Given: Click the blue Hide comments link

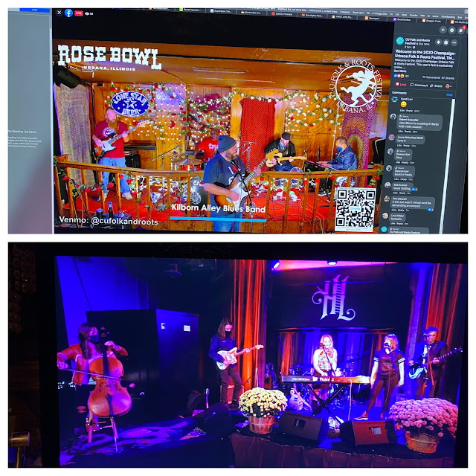Looking at the screenshot, I should pyautogui.click(x=449, y=95).
